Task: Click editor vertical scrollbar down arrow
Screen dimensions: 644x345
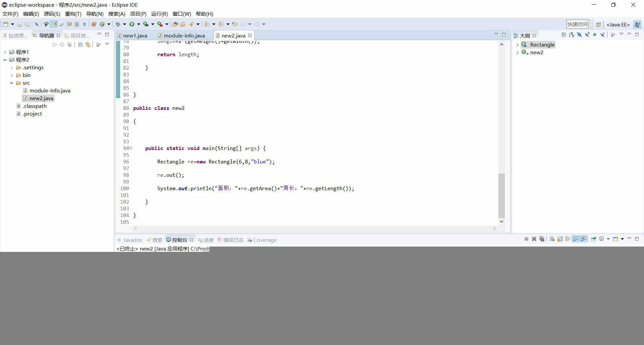Action: tap(501, 221)
